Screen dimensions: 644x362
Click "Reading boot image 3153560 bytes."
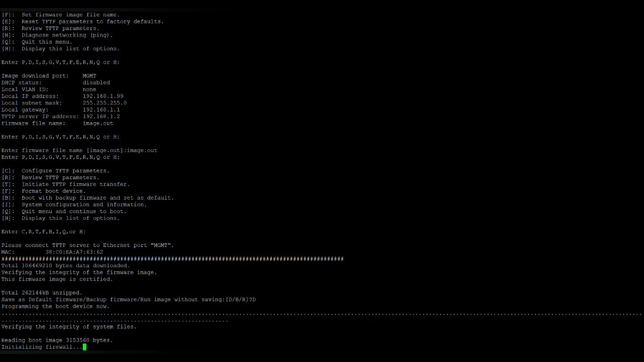[x=57, y=340]
